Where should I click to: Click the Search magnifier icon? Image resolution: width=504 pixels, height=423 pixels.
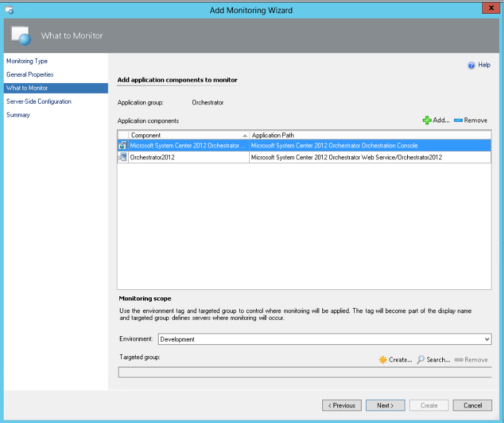tap(421, 360)
